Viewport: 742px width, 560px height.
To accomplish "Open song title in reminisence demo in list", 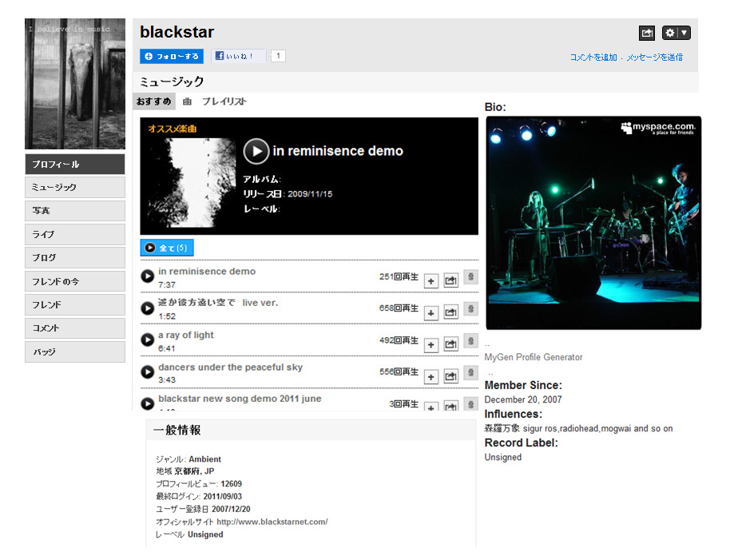I will (x=207, y=272).
